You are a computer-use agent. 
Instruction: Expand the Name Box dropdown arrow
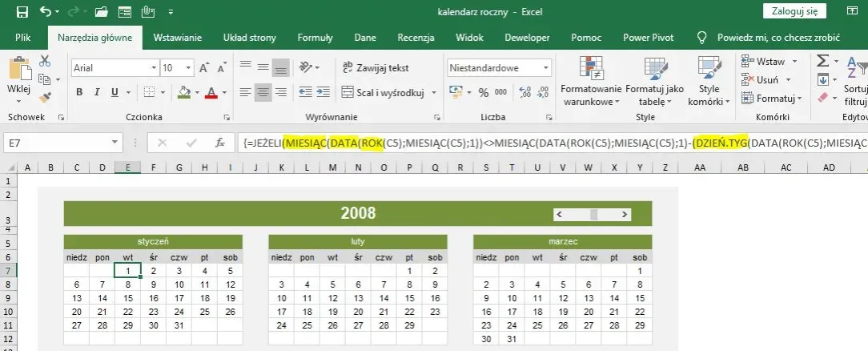(115, 143)
